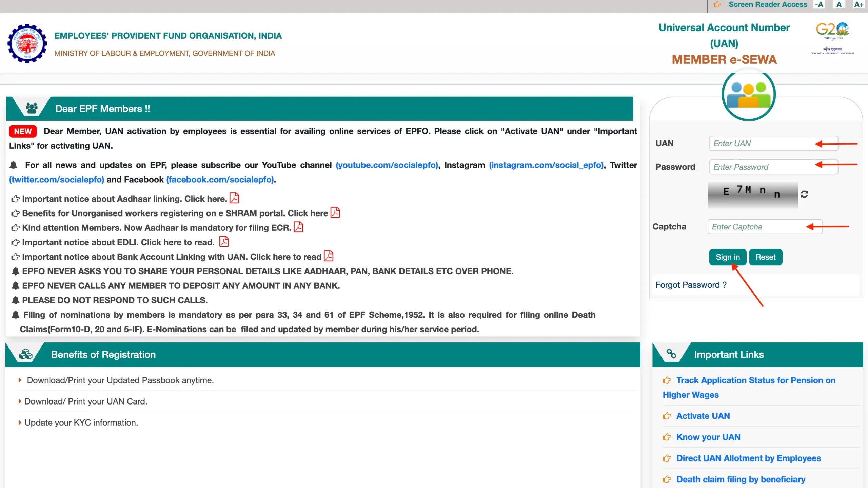Open instagram.com/social_epfo link
868x488 pixels.
pyautogui.click(x=546, y=165)
